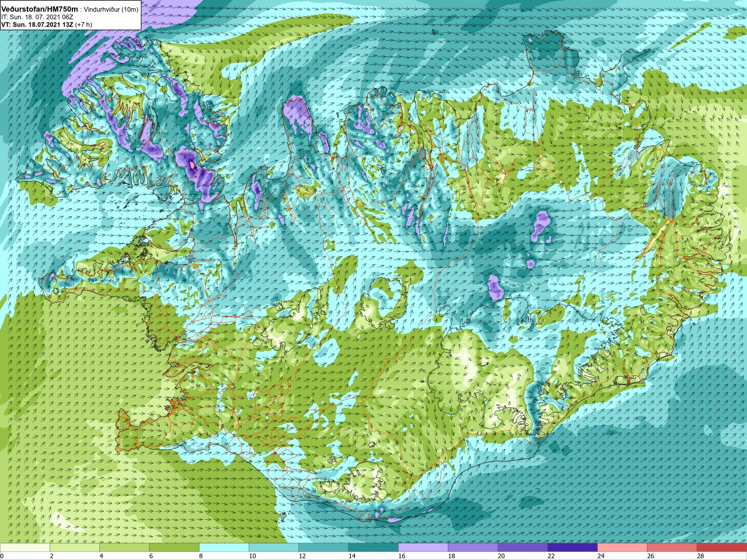
Task: Click the 20–22 violet legend swatch
Action: [x=523, y=548]
